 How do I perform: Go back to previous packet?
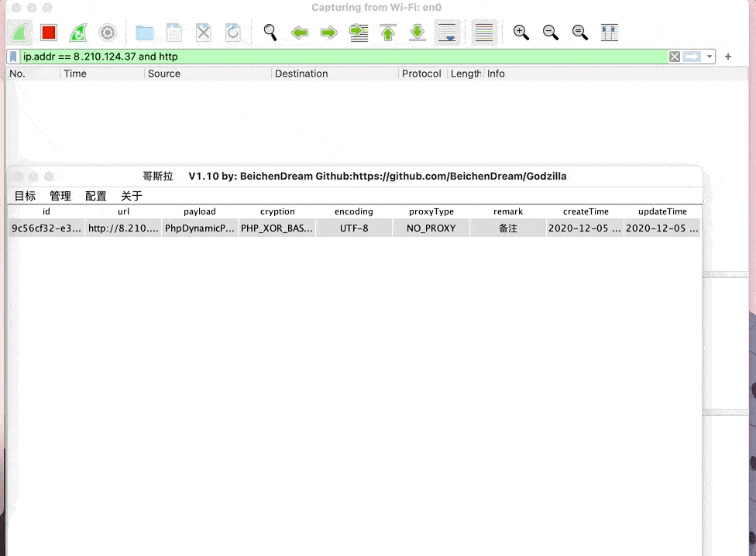(300, 33)
